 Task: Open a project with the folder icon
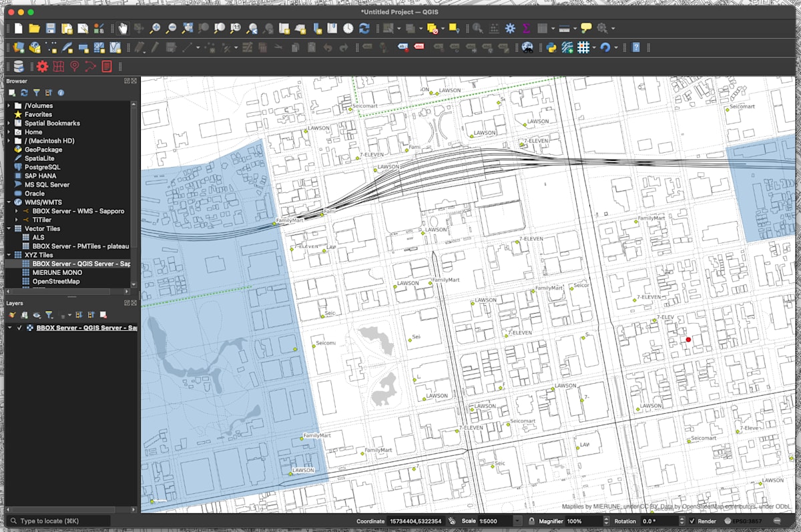[34, 28]
